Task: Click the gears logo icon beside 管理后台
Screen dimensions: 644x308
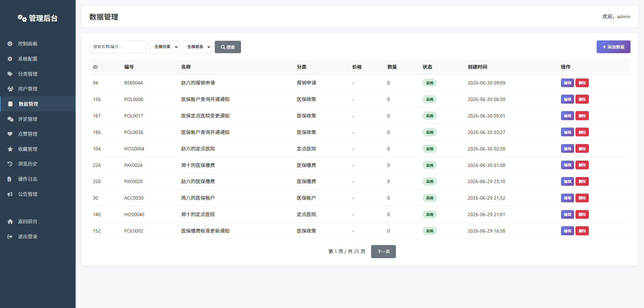Action: [22, 18]
